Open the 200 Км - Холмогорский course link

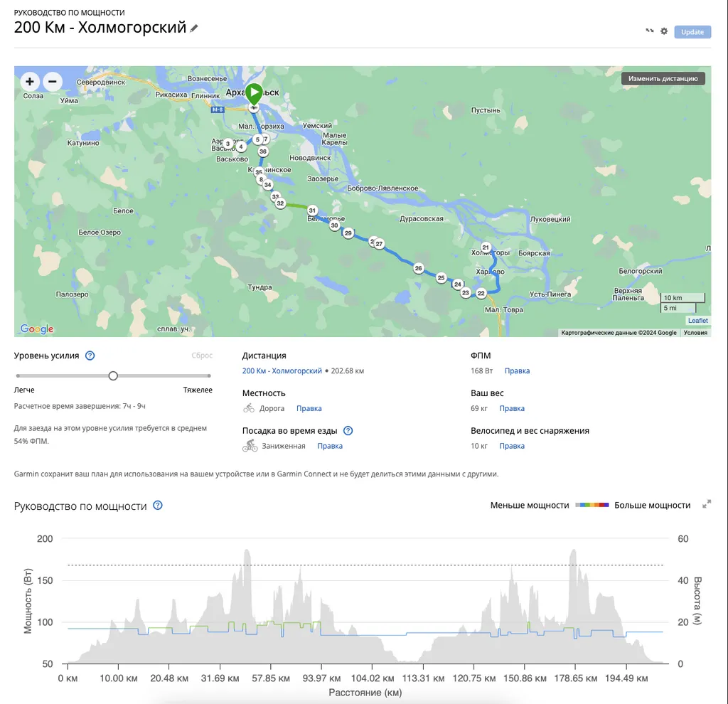[282, 370]
